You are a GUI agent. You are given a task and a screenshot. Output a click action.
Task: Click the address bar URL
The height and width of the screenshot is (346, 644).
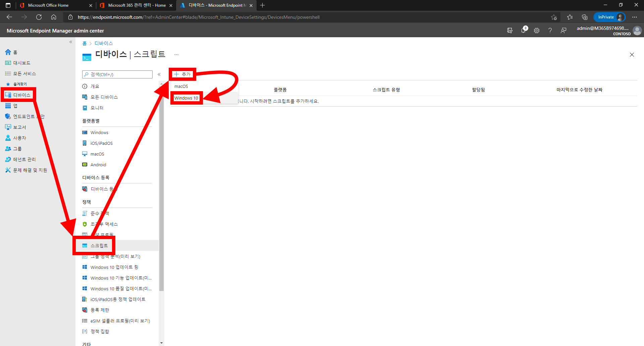[x=199, y=17]
